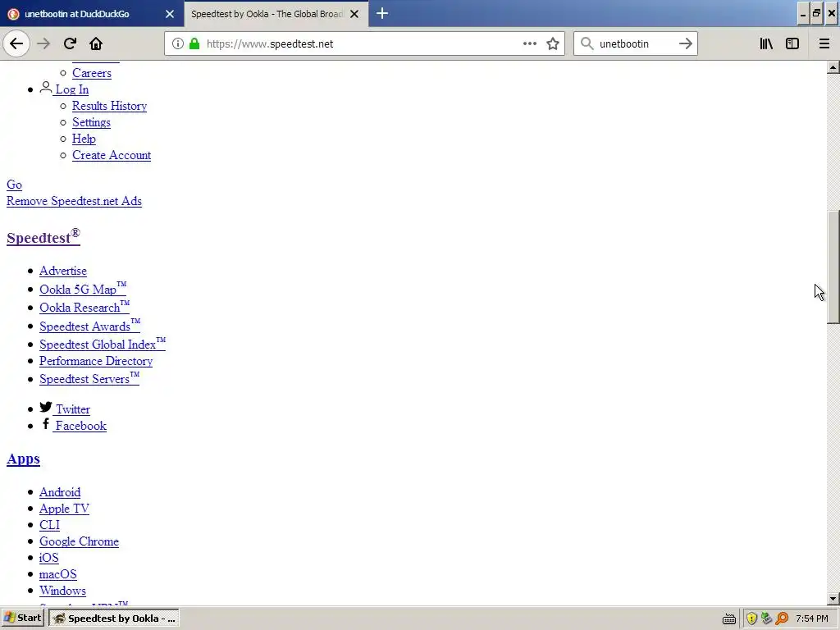Click the 7:54 PM clock
This screenshot has width=840, height=630.
[x=811, y=619]
